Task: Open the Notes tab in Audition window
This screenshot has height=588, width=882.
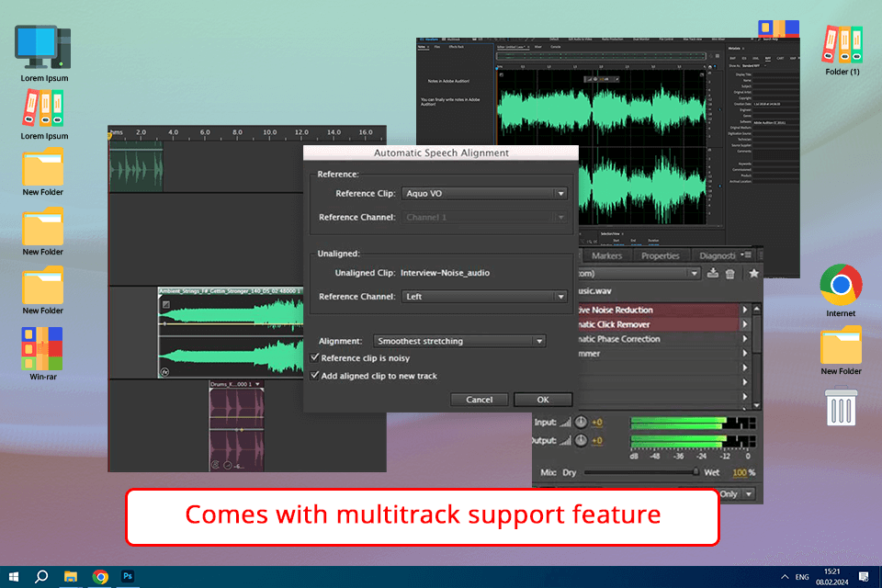Action: [423, 47]
